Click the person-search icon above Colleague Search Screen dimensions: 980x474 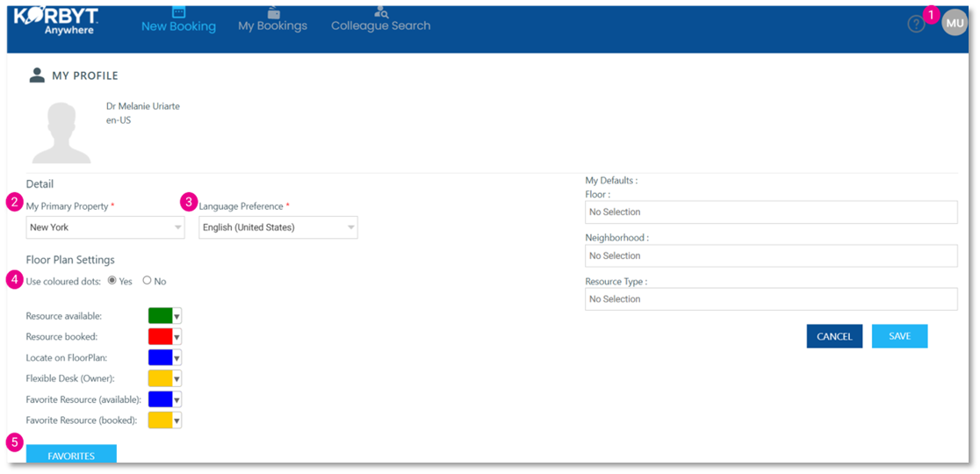381,11
